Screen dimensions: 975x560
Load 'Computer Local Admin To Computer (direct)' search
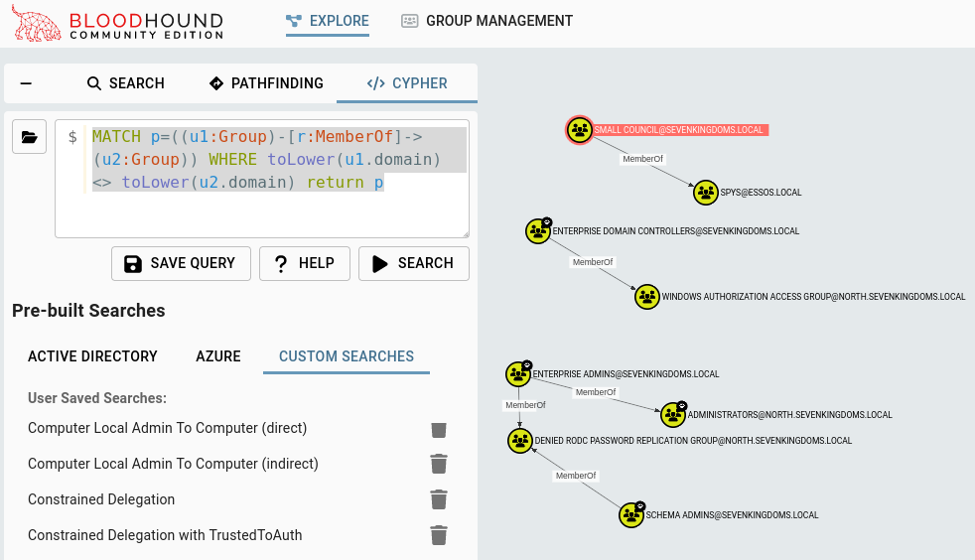[x=167, y=428]
